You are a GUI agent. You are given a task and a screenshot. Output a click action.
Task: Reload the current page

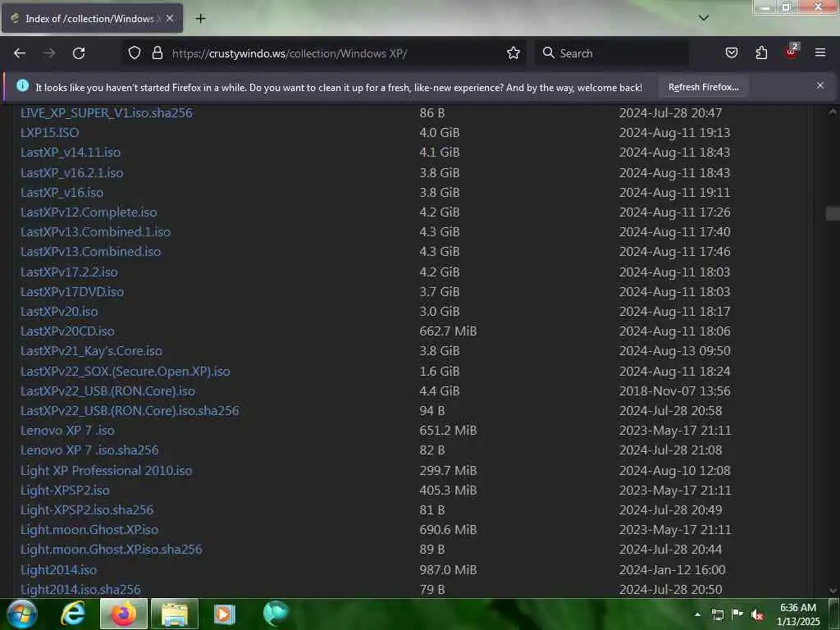79,53
